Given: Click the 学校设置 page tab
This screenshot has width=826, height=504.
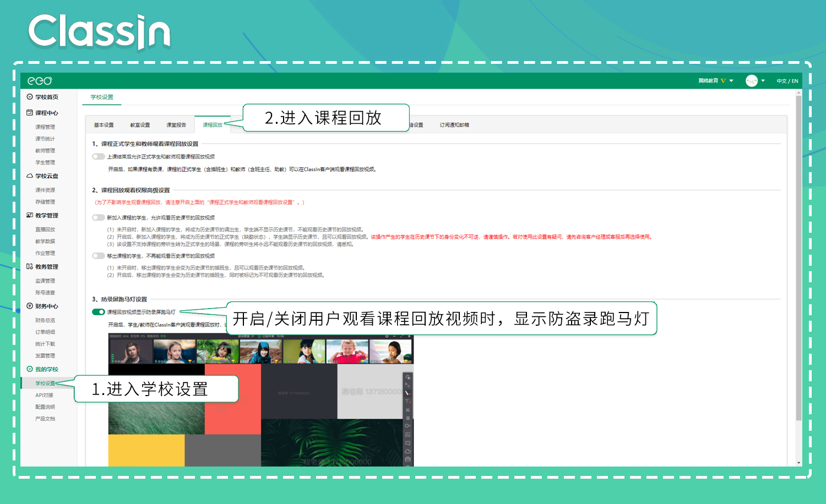Looking at the screenshot, I should pos(102,97).
